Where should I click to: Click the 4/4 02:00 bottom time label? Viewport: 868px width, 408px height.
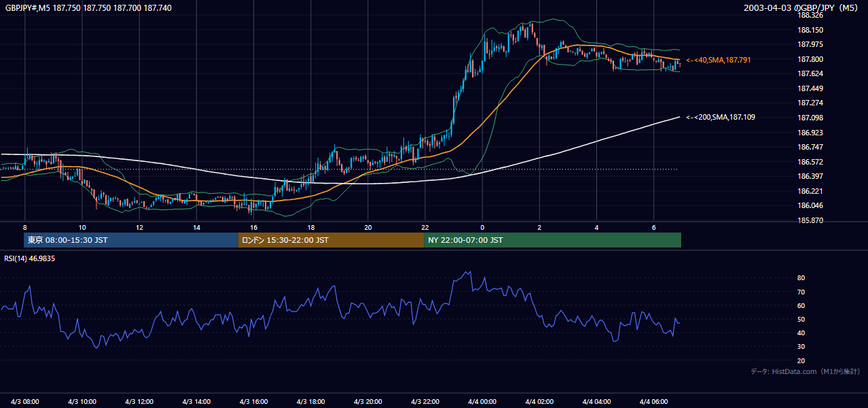pos(539,401)
